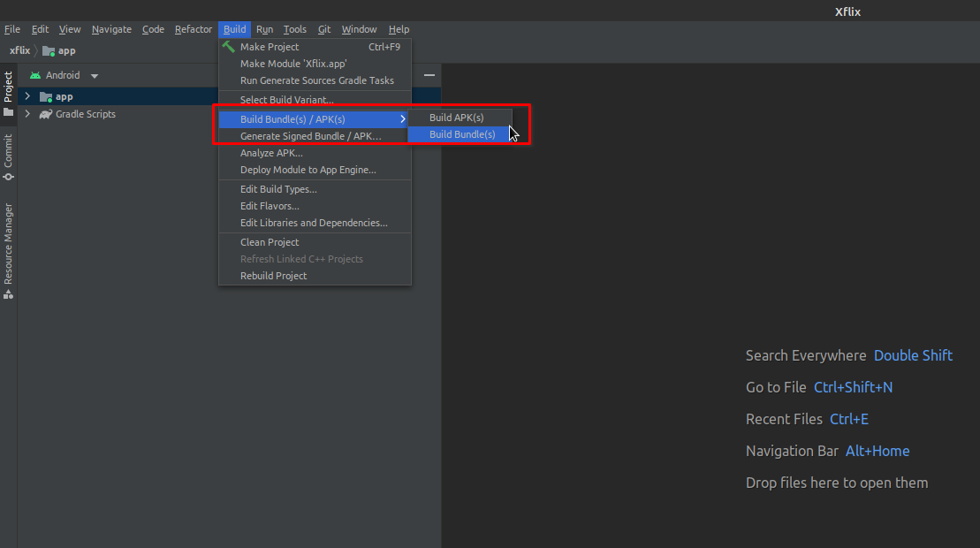Open the Refactor menu

coord(194,29)
